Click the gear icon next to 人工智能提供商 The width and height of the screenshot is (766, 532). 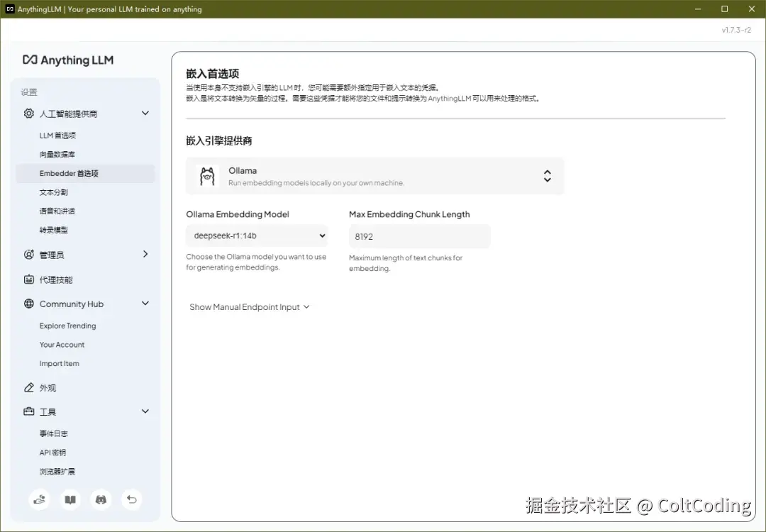(x=28, y=113)
